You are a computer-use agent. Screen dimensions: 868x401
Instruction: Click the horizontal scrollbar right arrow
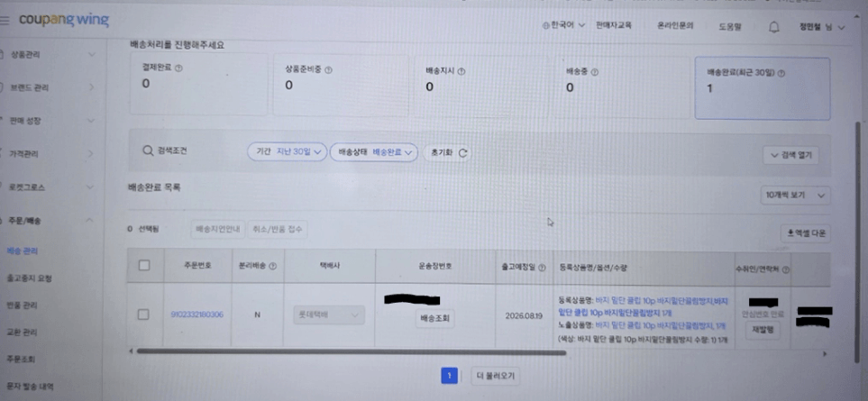coord(825,353)
